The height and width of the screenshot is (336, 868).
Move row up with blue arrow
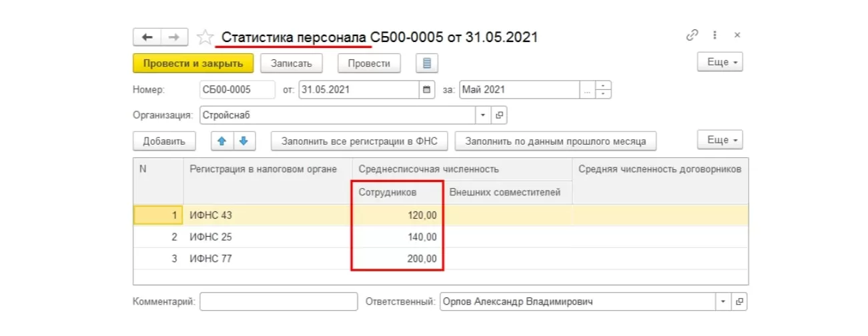click(222, 141)
